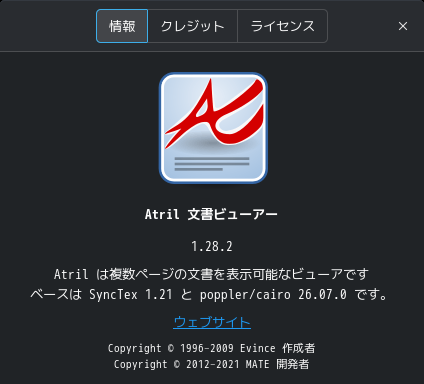Select the Atril 文書ビューアー title text
This screenshot has height=384, width=424.
[x=211, y=214]
